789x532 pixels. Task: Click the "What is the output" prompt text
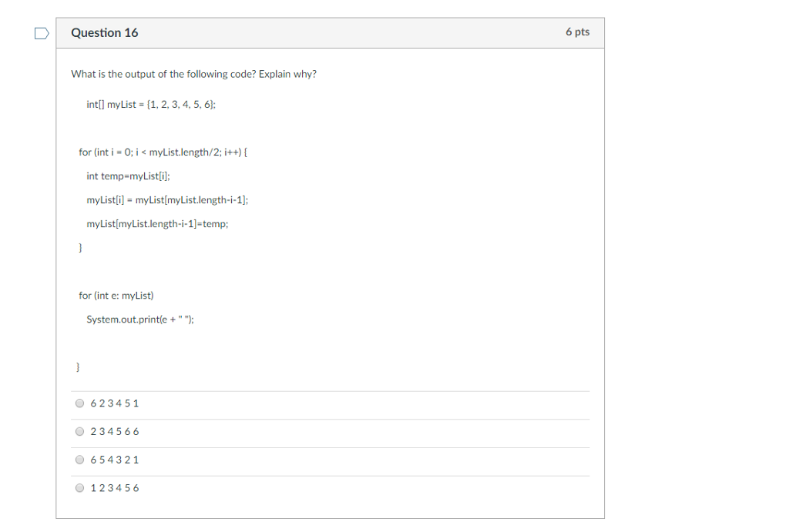click(x=193, y=74)
